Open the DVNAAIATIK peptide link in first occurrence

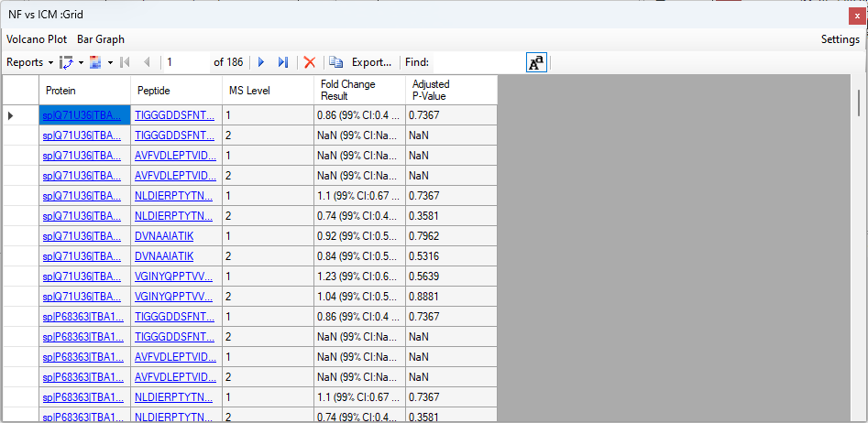(x=164, y=236)
